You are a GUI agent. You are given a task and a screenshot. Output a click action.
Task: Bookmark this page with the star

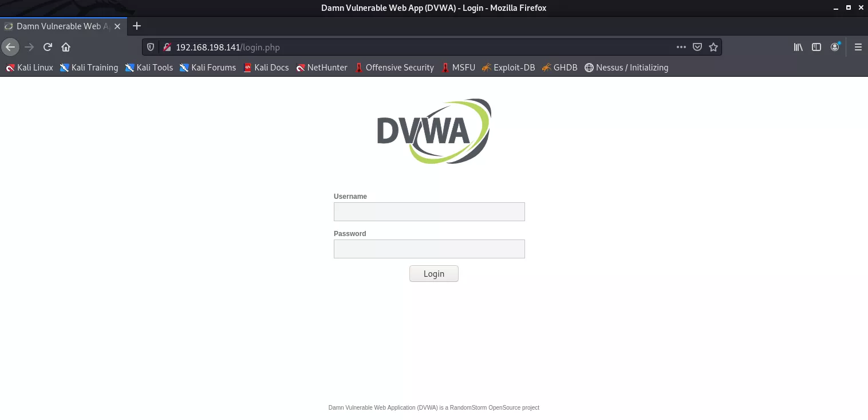[x=713, y=48]
